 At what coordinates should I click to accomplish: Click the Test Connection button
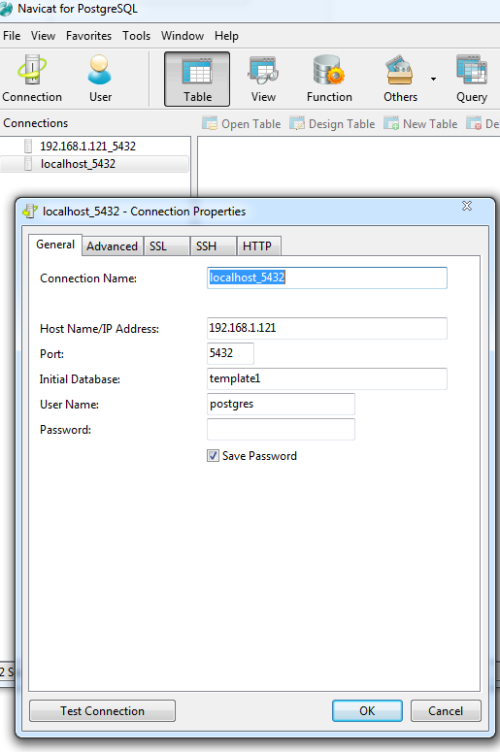coord(102,711)
